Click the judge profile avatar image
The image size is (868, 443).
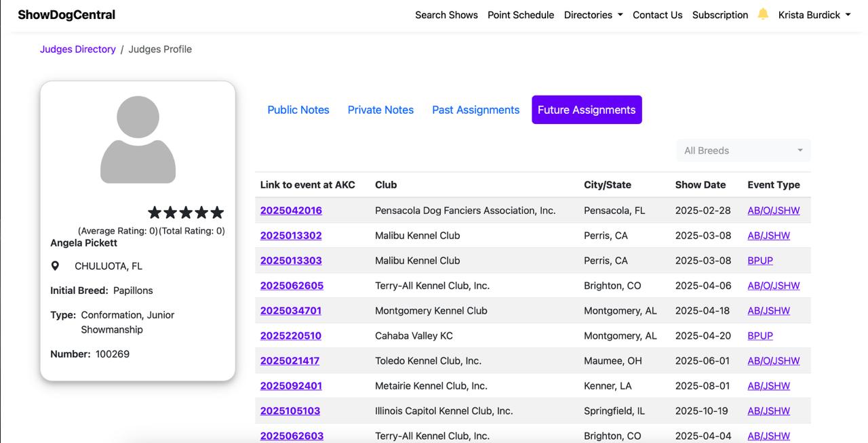pos(138,140)
